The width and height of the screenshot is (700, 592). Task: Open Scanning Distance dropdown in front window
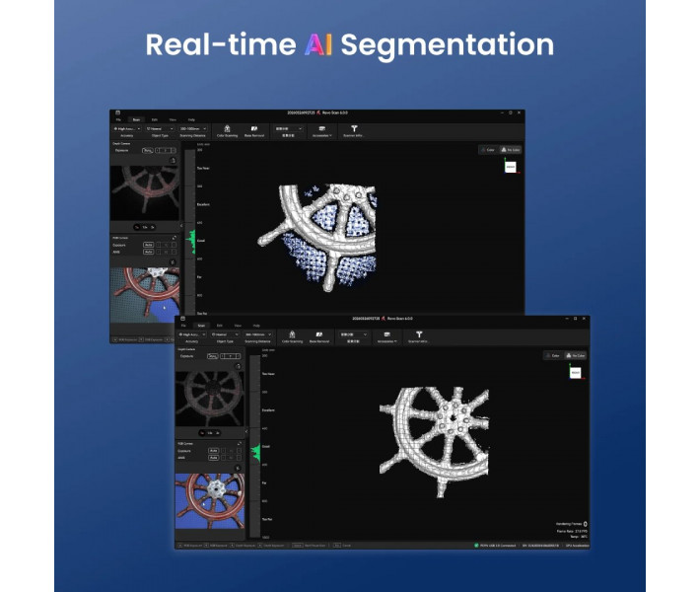(257, 334)
